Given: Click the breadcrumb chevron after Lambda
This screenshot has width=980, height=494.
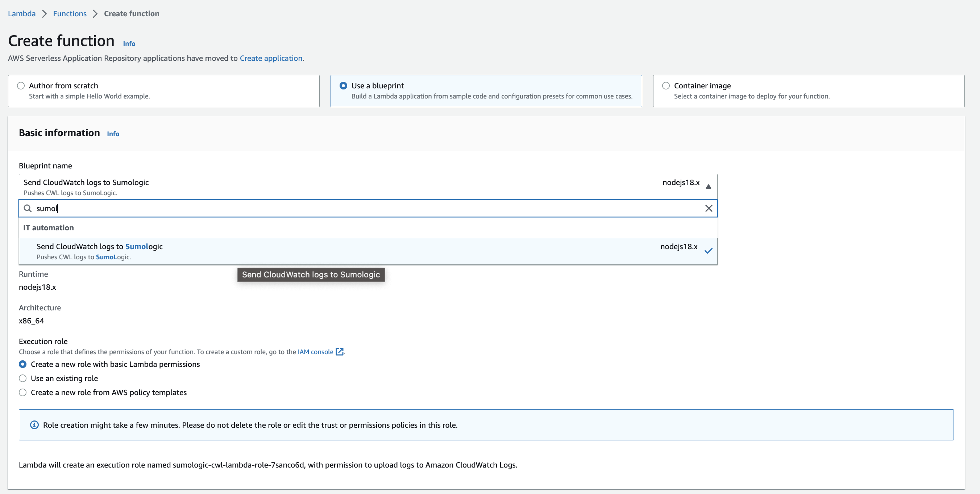Looking at the screenshot, I should [45, 14].
